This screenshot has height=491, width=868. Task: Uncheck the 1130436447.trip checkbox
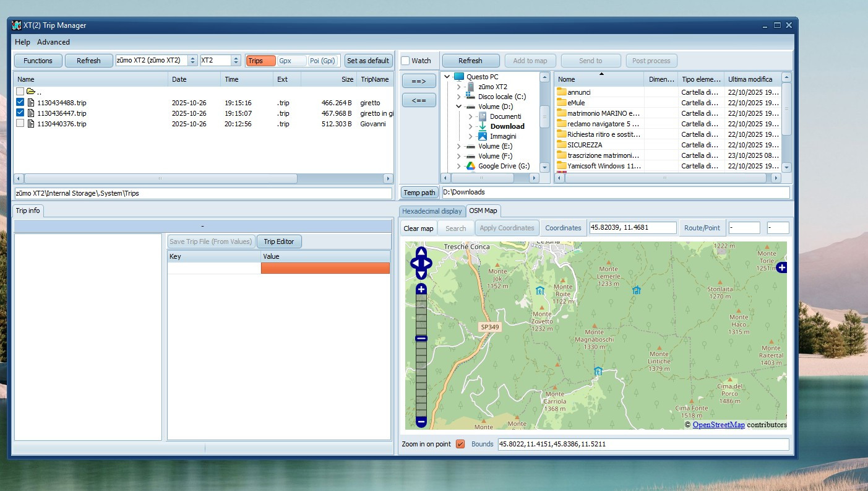click(x=20, y=113)
